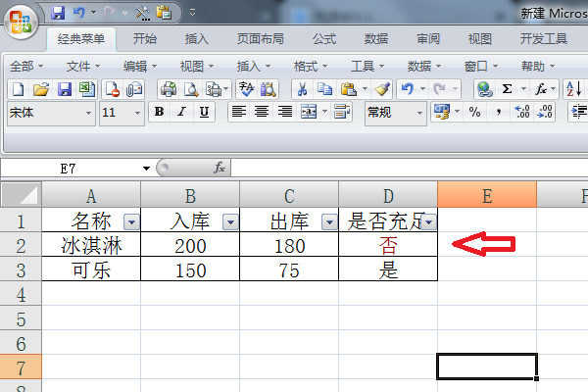The width and height of the screenshot is (588, 392).
Task: Toggle Align Text Right
Action: coord(284,112)
